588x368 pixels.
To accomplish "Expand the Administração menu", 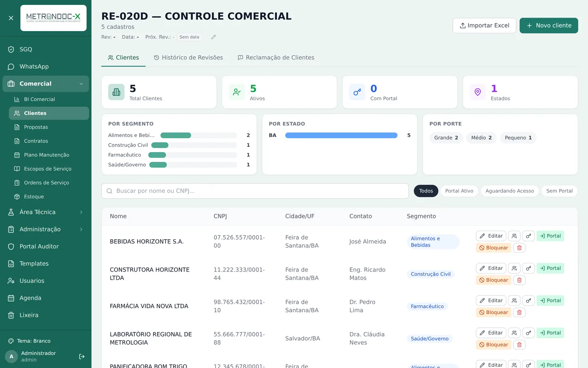I will click(46, 229).
